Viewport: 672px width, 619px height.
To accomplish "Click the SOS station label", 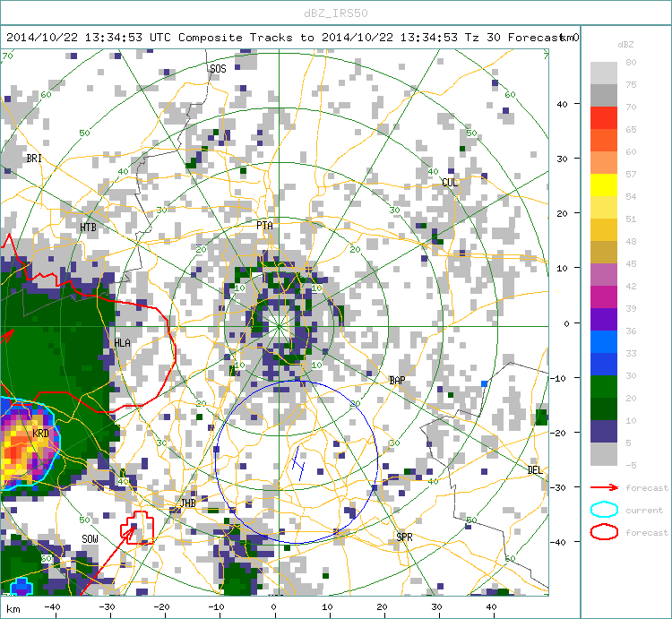I will [x=218, y=69].
